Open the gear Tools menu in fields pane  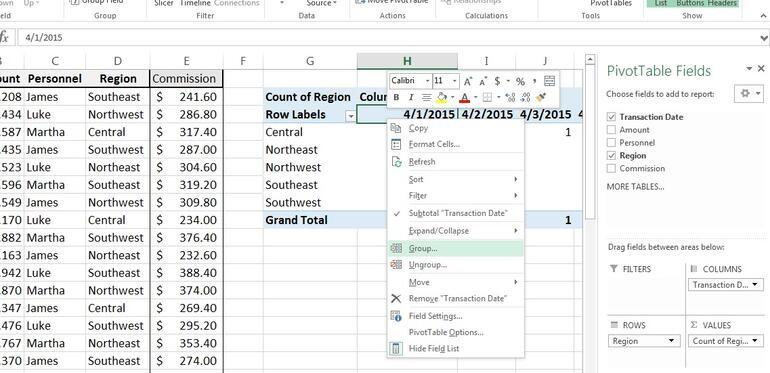click(x=749, y=93)
